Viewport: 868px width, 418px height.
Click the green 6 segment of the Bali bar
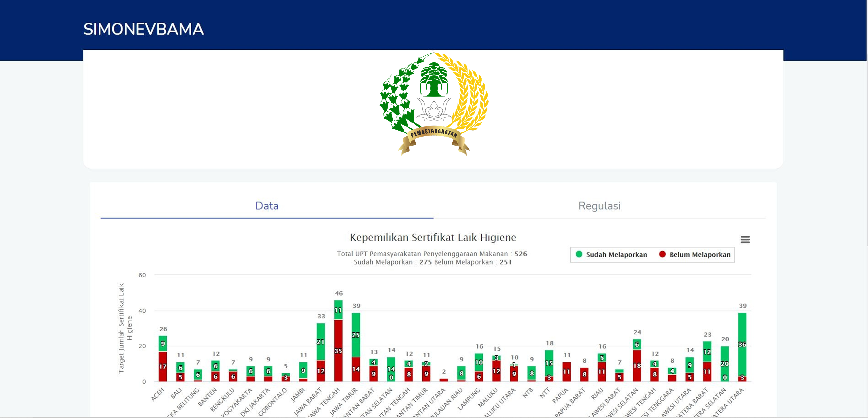(180, 367)
